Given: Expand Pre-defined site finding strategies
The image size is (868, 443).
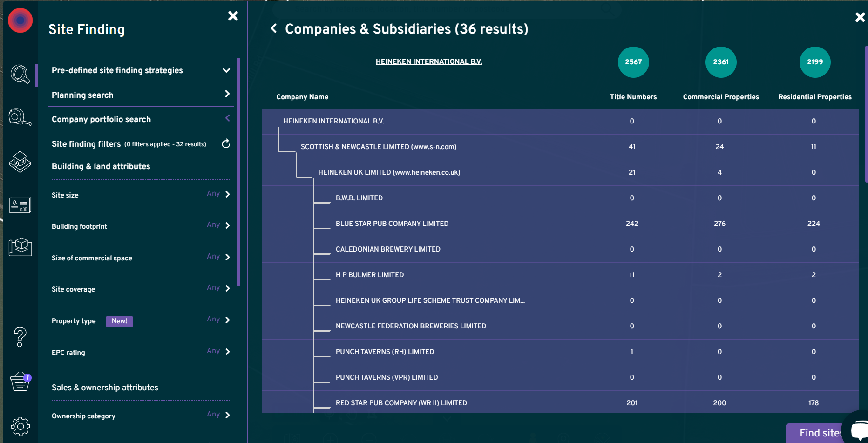Looking at the screenshot, I should tap(141, 70).
